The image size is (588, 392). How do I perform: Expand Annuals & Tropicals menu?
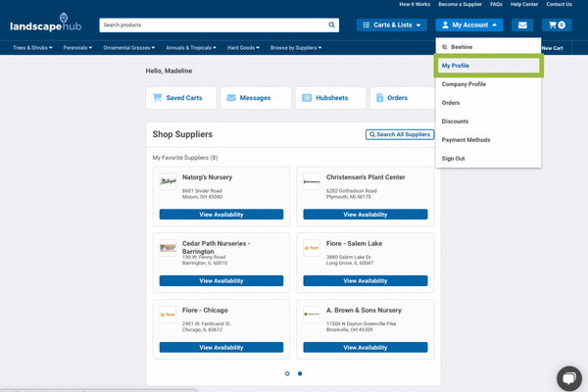(191, 48)
